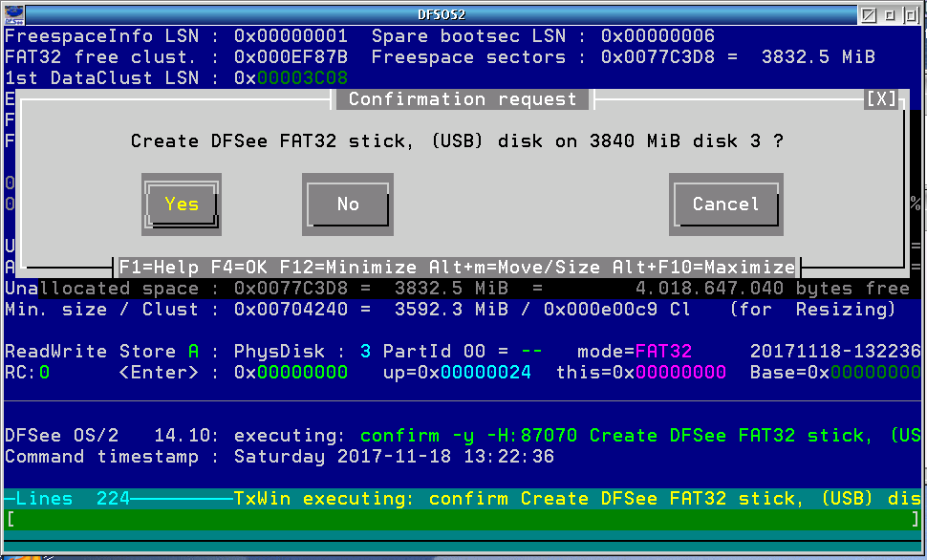Click the 4.018.647.040 bytes free text
The height and width of the screenshot is (560, 927).
pos(772,289)
